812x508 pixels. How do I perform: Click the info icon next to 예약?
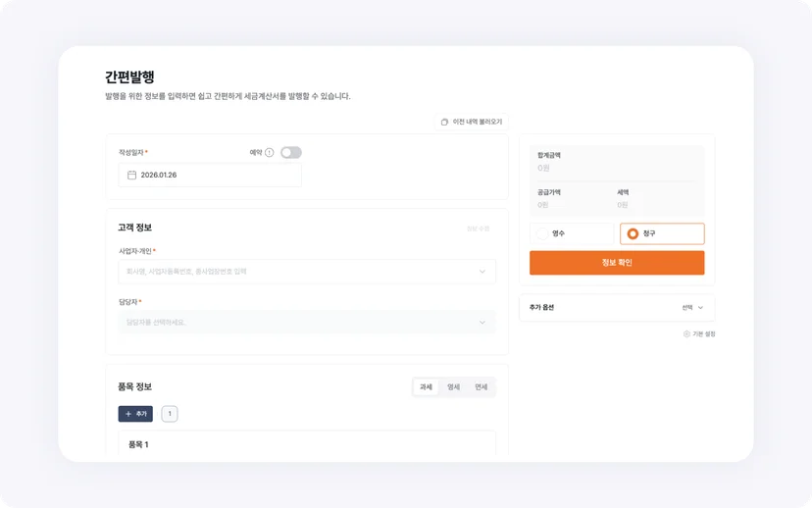click(x=270, y=152)
